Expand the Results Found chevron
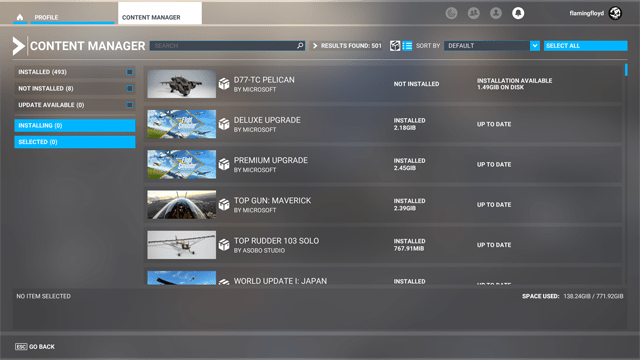The width and height of the screenshot is (640, 360). 315,46
